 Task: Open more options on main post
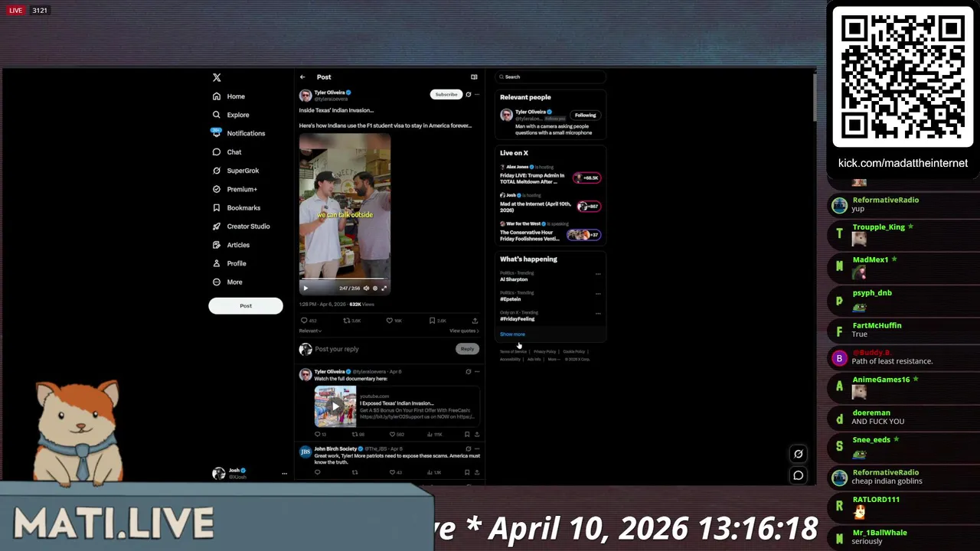pyautogui.click(x=477, y=94)
